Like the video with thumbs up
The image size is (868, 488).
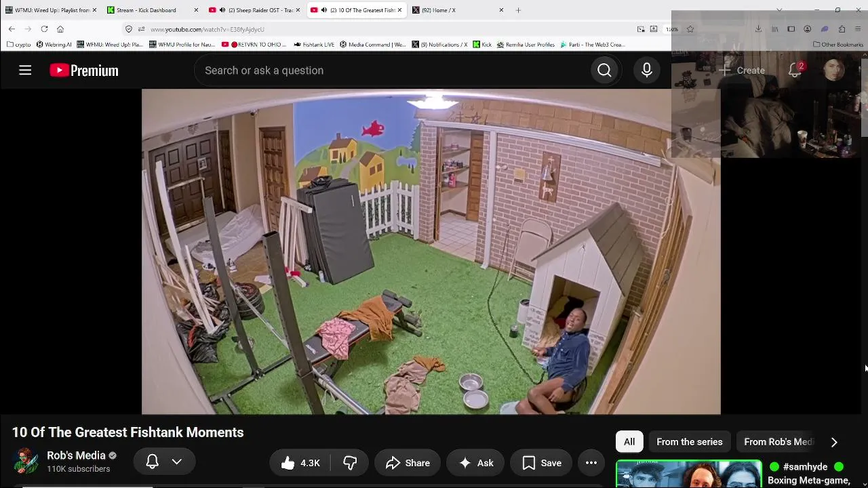pos(300,463)
